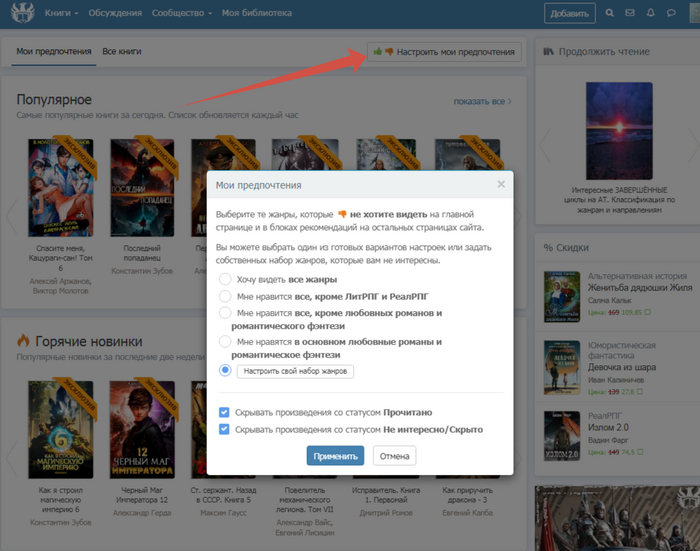The height and width of the screenshot is (551, 700).
Task: Toggle checkbox hide works with status Прочитано
Action: point(224,412)
